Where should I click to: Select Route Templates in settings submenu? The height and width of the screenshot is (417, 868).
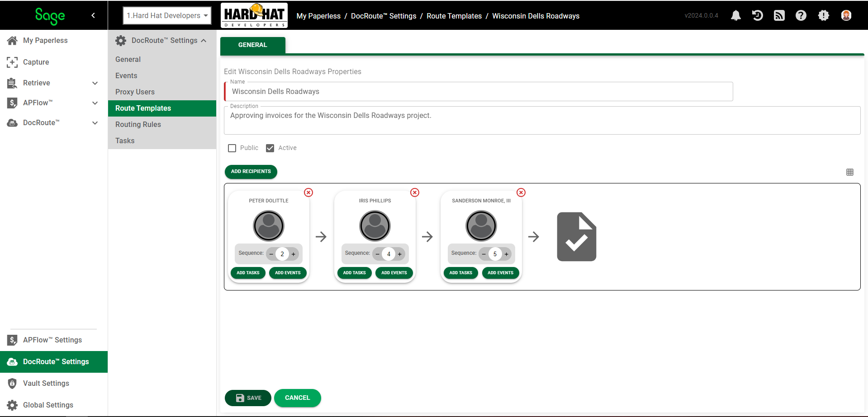click(x=162, y=108)
